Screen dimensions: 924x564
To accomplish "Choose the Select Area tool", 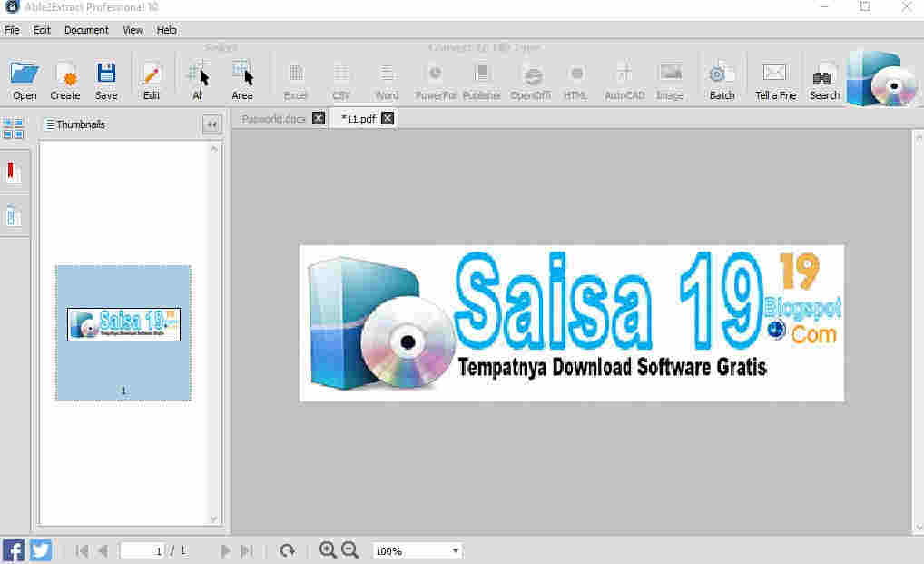I will pos(242,73).
